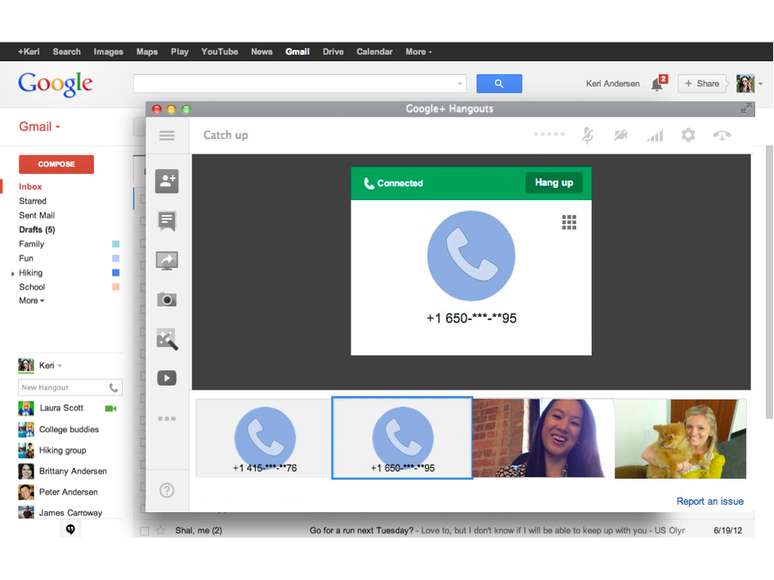Expand the More labels list
The height and width of the screenshot is (580, 774).
31,300
